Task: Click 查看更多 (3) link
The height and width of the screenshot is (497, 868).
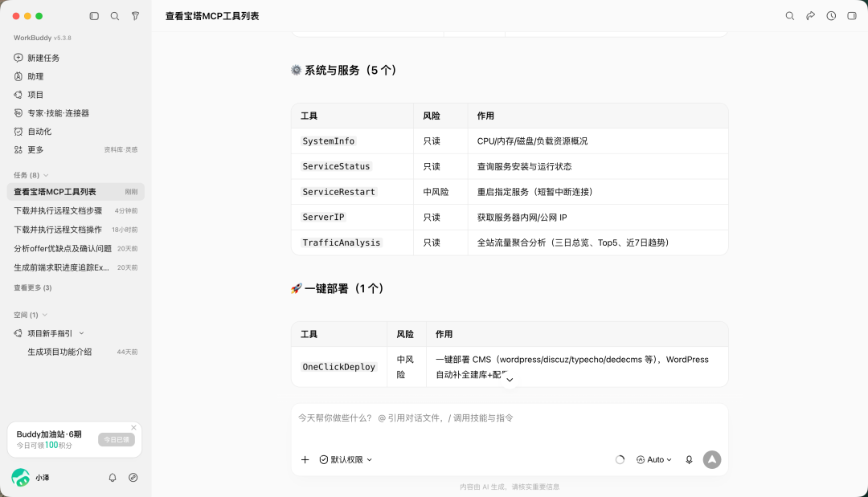Action: (x=33, y=287)
